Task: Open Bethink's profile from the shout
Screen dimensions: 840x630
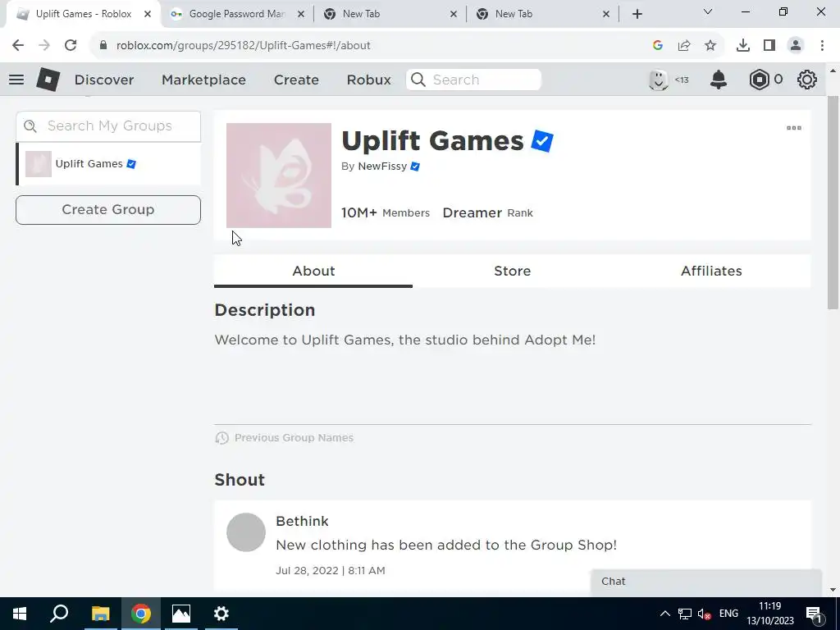Action: tap(302, 521)
